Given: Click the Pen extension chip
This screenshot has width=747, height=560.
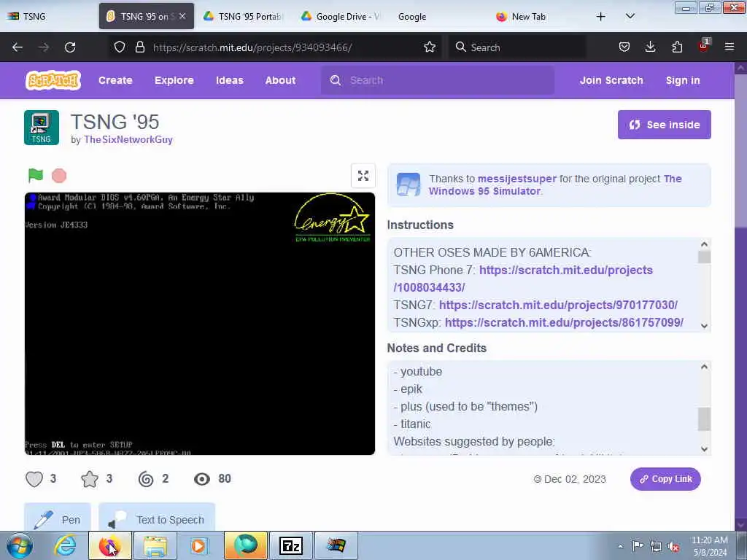Looking at the screenshot, I should (x=58, y=518).
